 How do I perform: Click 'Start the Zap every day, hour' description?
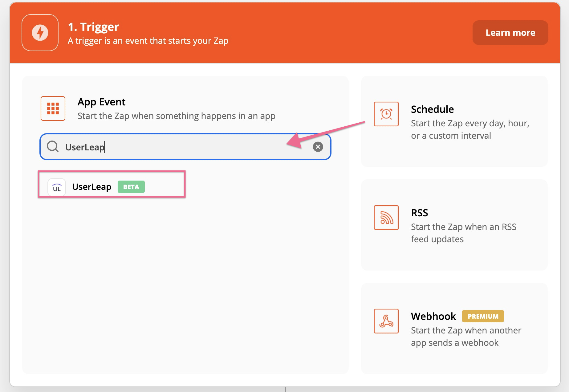pyautogui.click(x=470, y=129)
